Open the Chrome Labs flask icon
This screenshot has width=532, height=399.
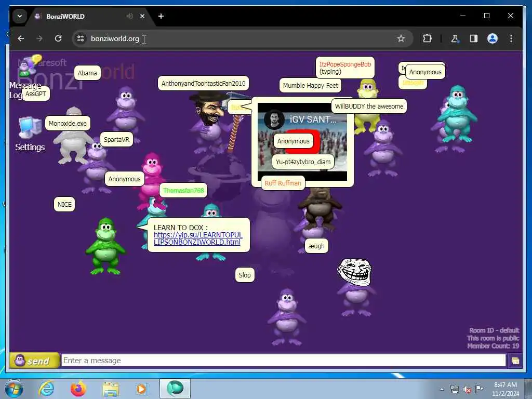(455, 38)
